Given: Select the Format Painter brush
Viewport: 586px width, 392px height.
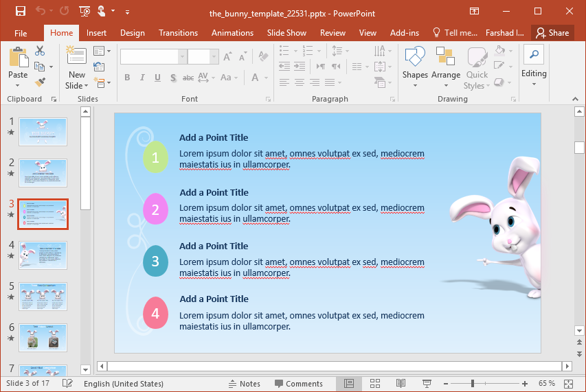Looking at the screenshot, I should [40, 82].
